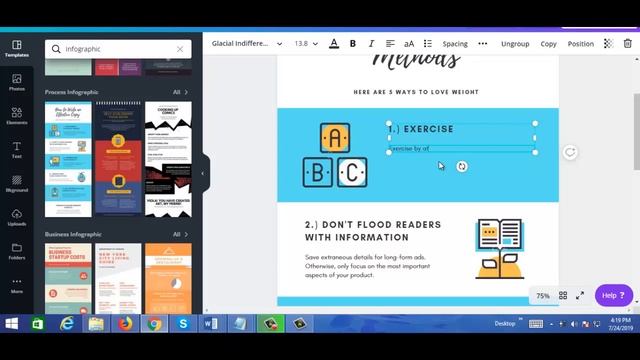Select the Cooking Up Comics template thumbnail
The width and height of the screenshot is (640, 360).
tap(168, 159)
